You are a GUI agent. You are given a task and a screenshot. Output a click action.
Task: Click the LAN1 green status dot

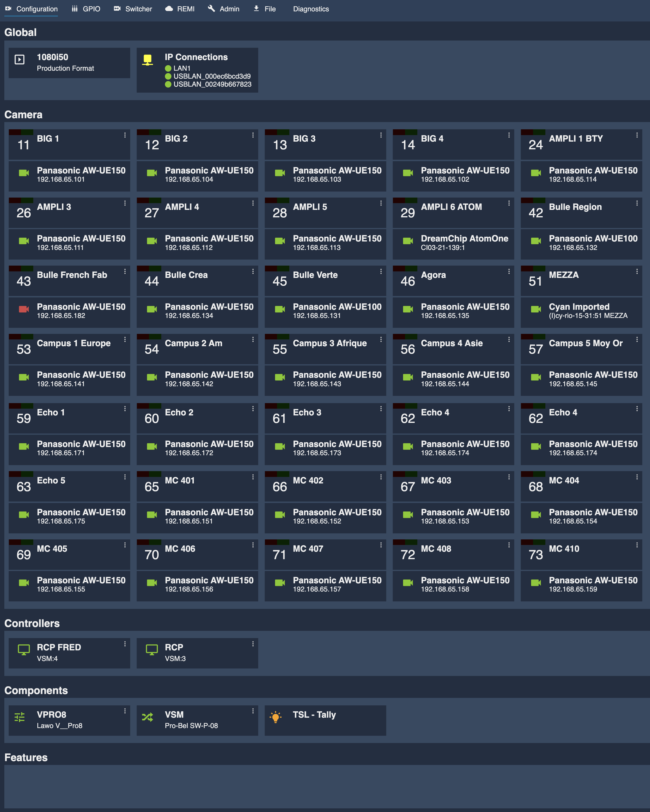coord(168,69)
